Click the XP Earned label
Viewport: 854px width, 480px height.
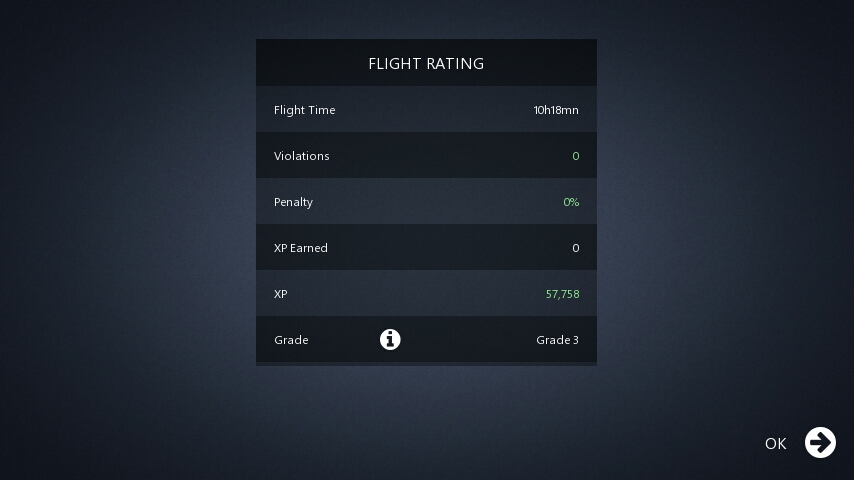click(301, 248)
